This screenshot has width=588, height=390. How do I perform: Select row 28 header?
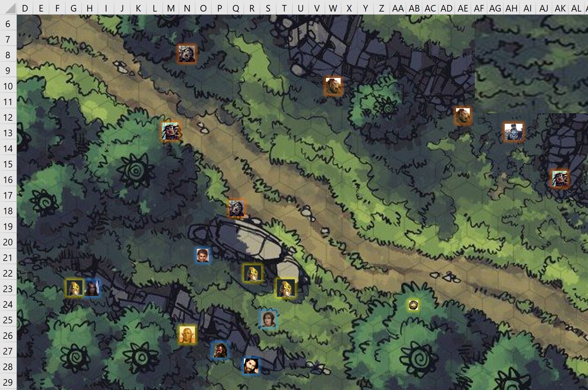pos(8,367)
